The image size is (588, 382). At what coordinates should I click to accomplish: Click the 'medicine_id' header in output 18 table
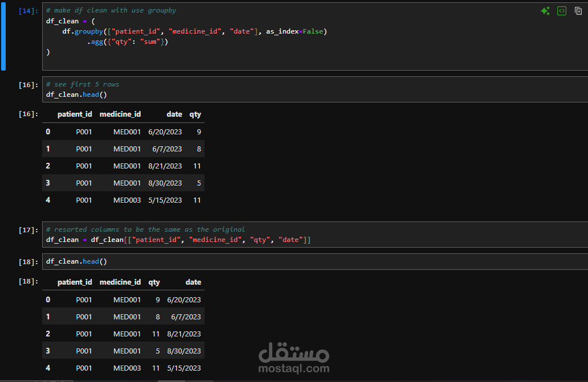(120, 282)
